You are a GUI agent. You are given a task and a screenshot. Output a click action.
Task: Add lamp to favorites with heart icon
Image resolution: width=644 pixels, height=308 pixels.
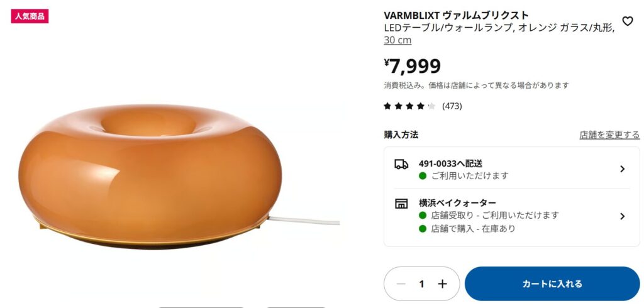(x=627, y=21)
